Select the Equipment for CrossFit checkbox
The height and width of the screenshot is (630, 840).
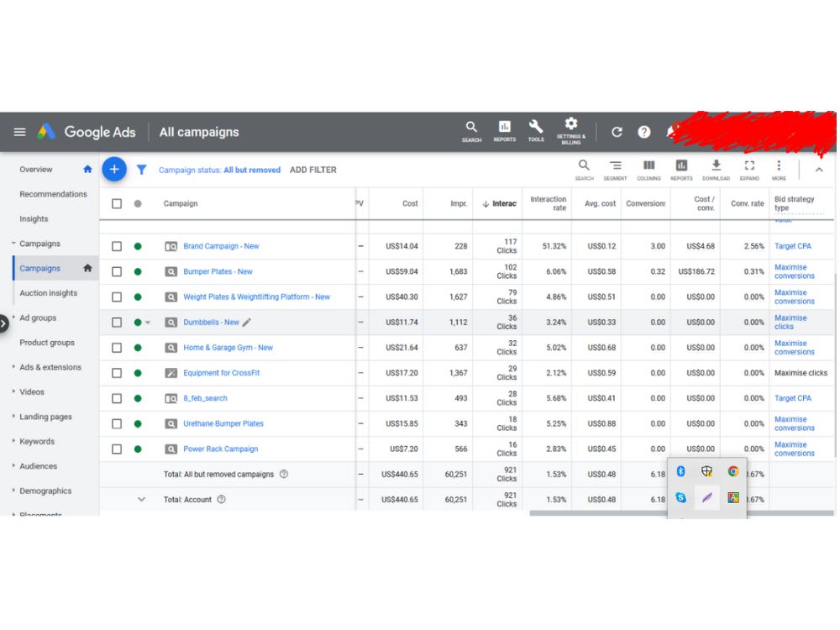(x=117, y=373)
